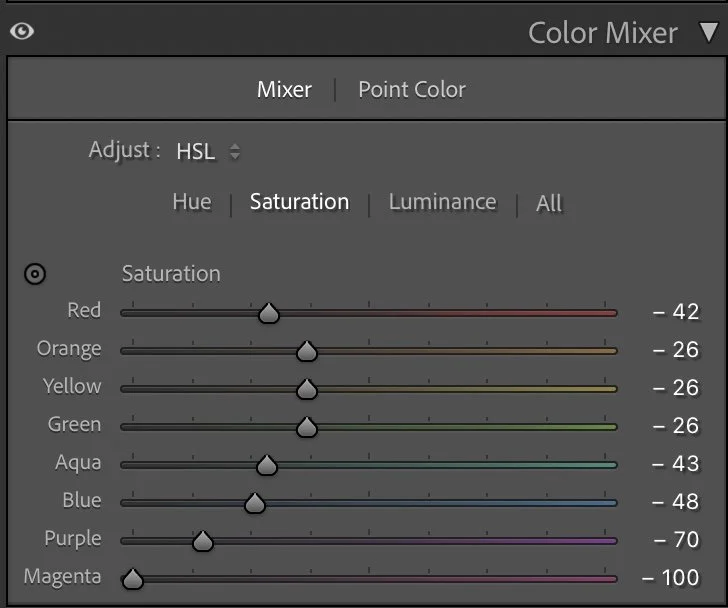Image resolution: width=728 pixels, height=608 pixels.
Task: Click the Aqua saturation slider handle
Action: tap(266, 465)
